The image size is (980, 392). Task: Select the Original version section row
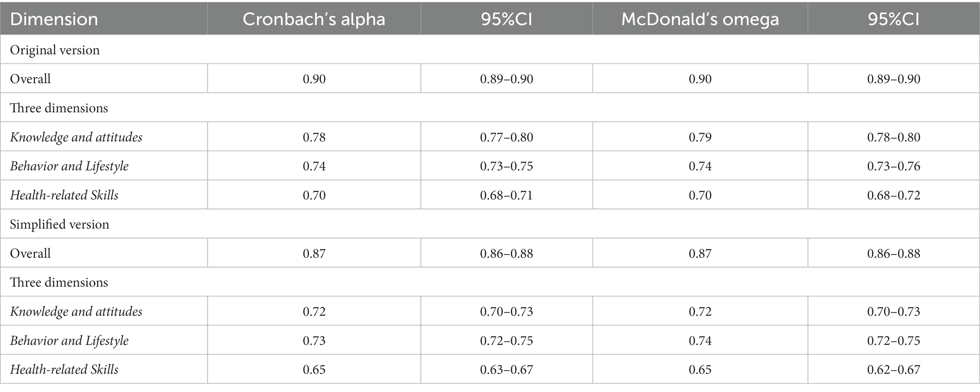490,50
